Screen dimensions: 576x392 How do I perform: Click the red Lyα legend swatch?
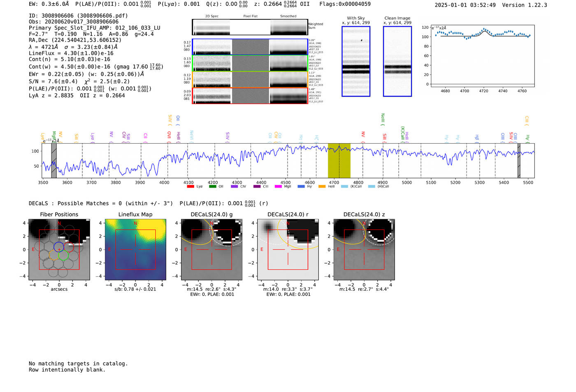190,186
